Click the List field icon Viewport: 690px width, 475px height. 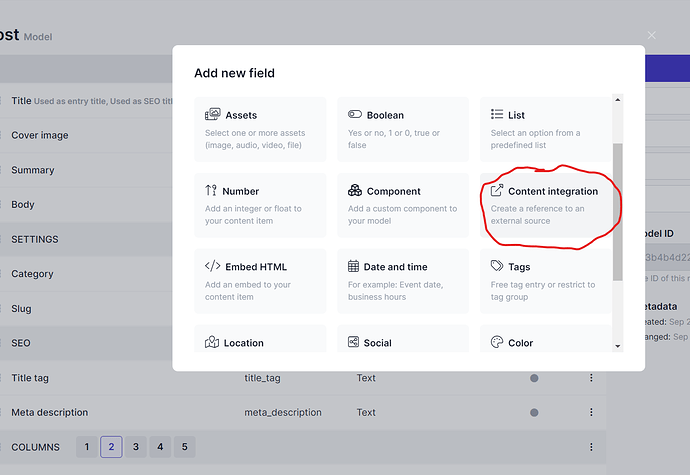[497, 114]
